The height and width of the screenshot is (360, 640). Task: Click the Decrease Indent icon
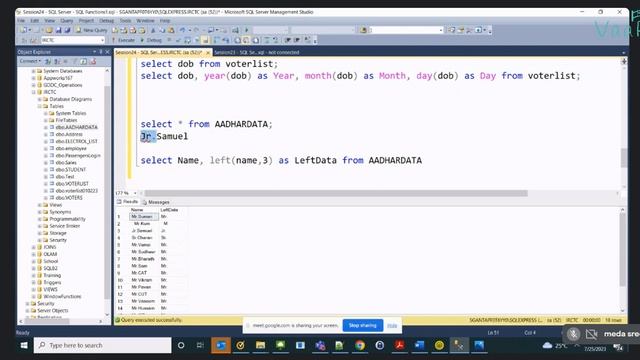coord(288,40)
